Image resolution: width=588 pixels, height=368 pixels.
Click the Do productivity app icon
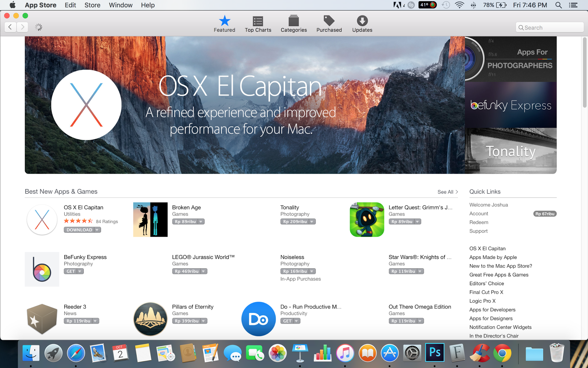coord(258,319)
